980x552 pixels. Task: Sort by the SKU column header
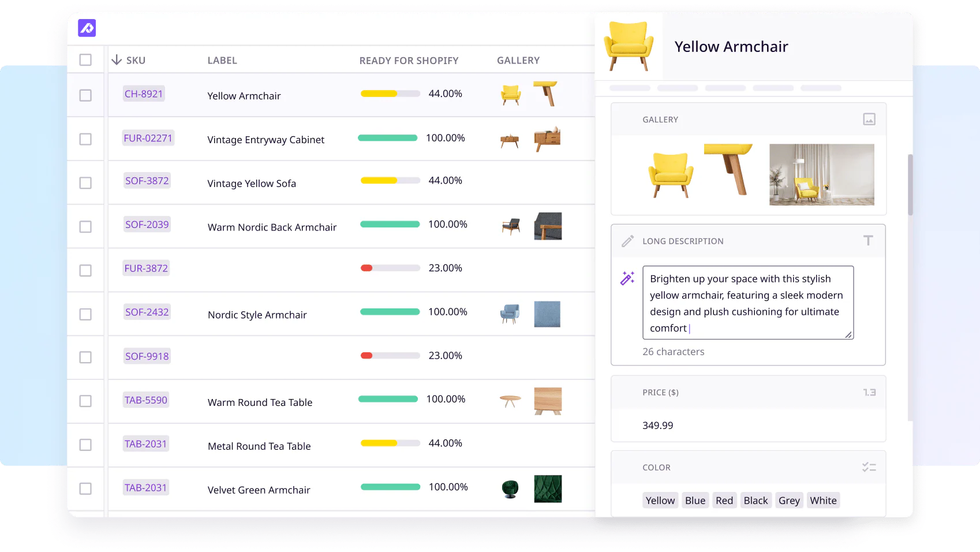coord(136,61)
